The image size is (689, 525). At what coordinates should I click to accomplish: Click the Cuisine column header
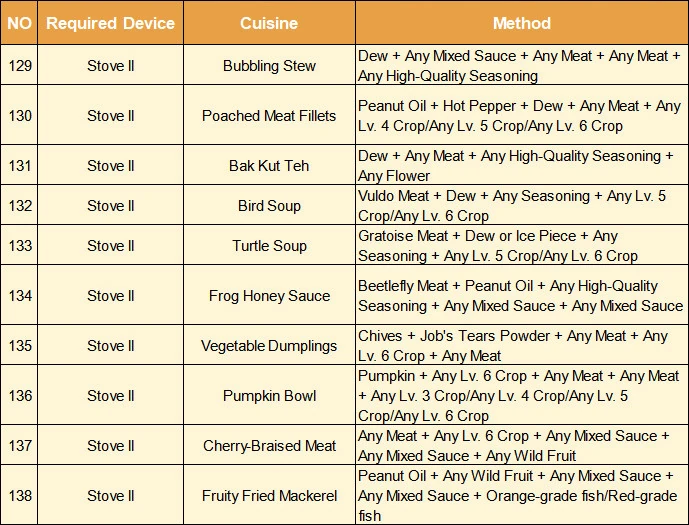[x=269, y=23]
